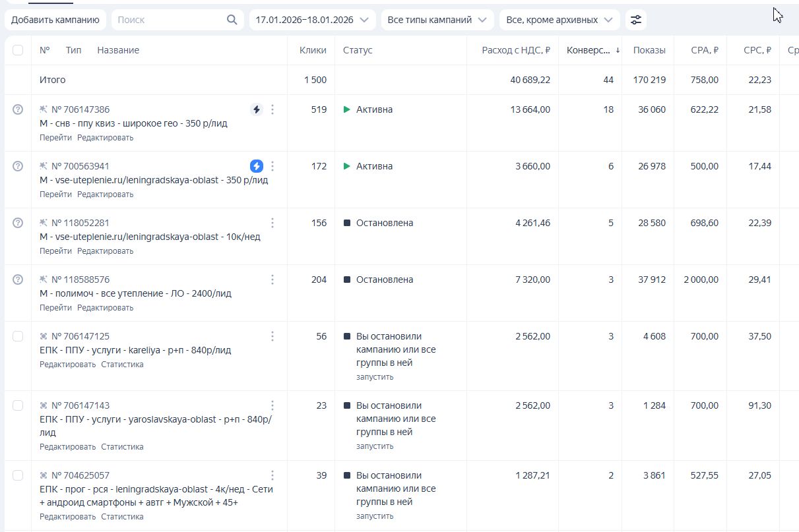
Task: Click the gray lightning icon on campaign 706147386
Action: pyautogui.click(x=257, y=109)
